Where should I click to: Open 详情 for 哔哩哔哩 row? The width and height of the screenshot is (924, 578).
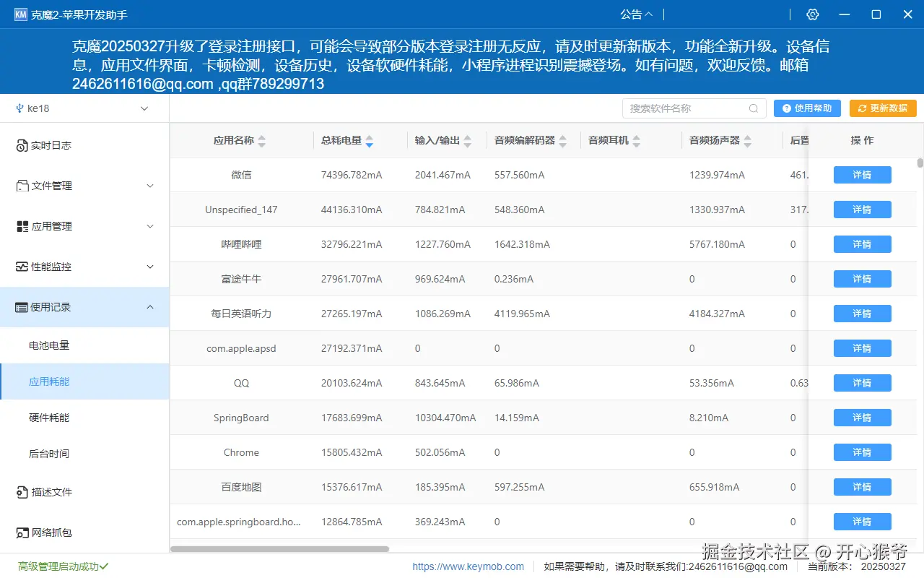point(862,244)
